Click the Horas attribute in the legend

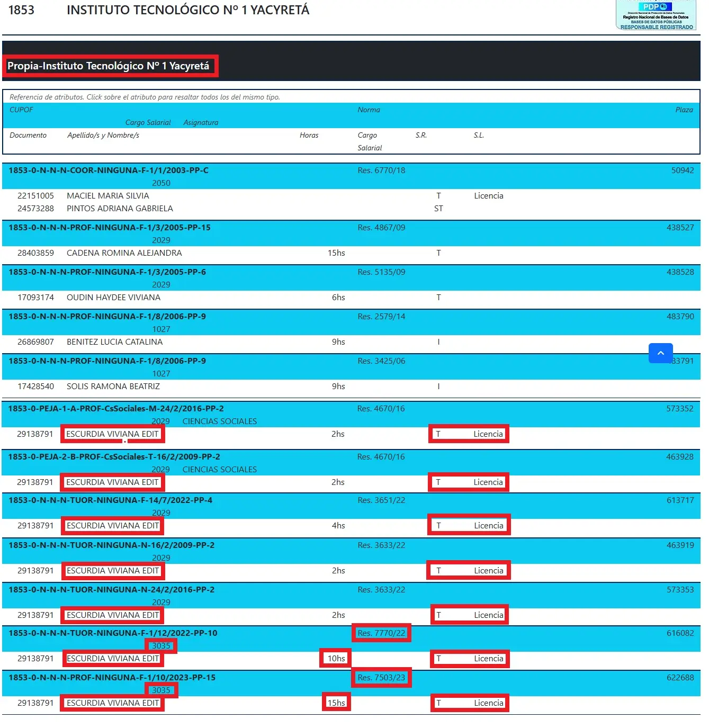[x=309, y=135]
